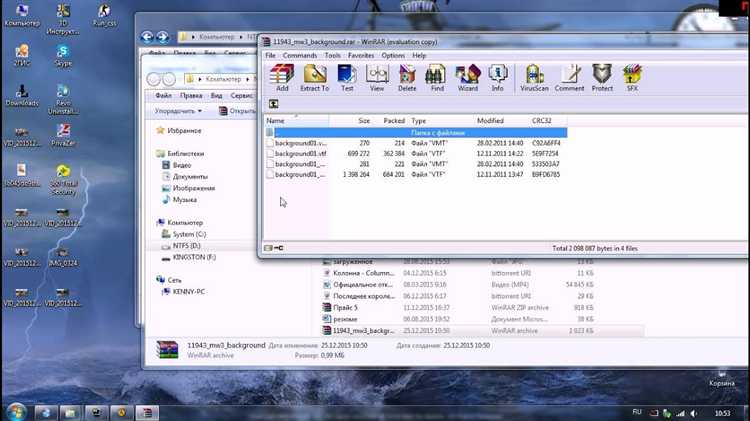Open the Find binoculars tool
Screen dimensions: 750x421
pos(437,78)
